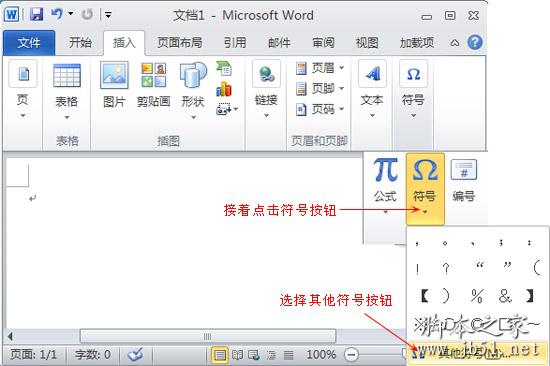
Task: Insert the colon symbol from gallery
Action: point(529,242)
